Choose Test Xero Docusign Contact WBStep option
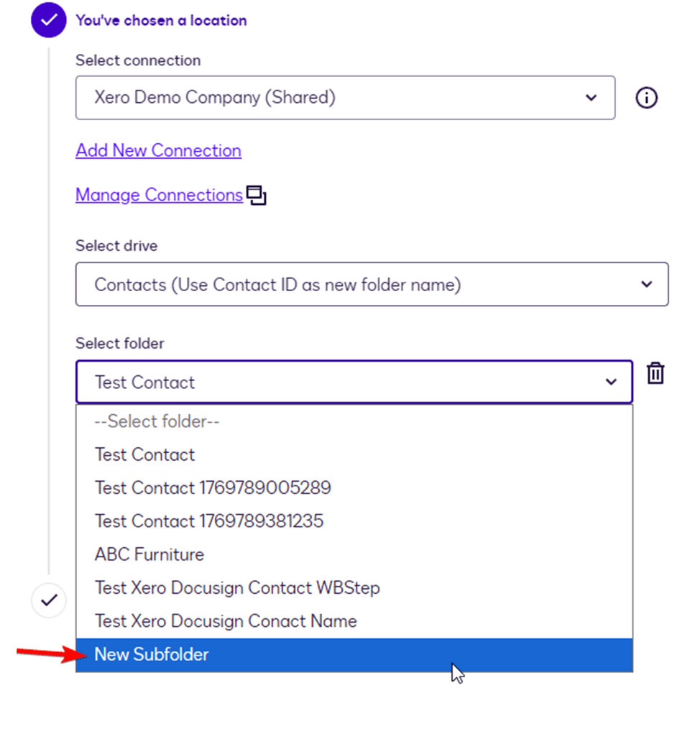 coord(237,587)
